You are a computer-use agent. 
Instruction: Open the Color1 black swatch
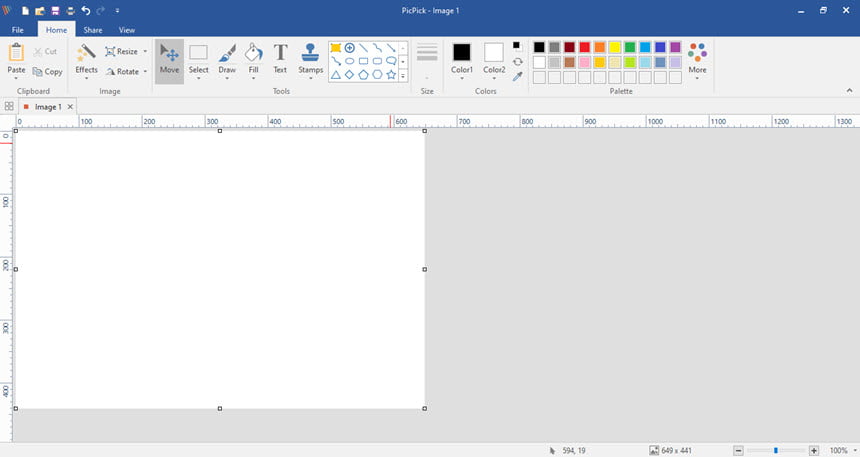pyautogui.click(x=461, y=52)
